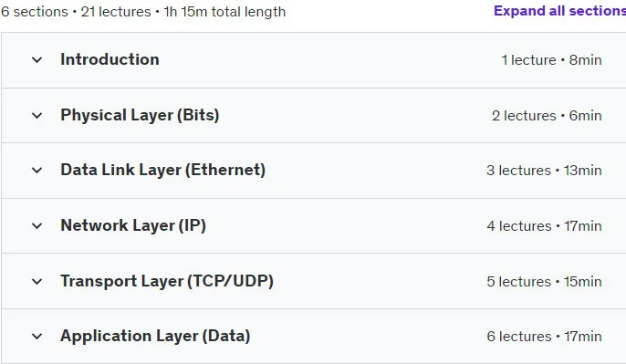Expand the Data Link Layer chevron
Viewport: 626px width, 364px height.
tap(37, 171)
